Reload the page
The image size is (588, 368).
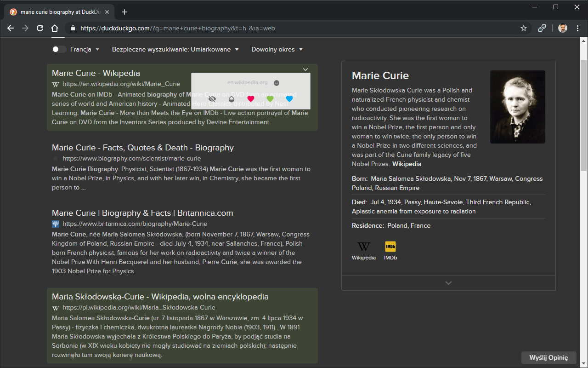40,28
